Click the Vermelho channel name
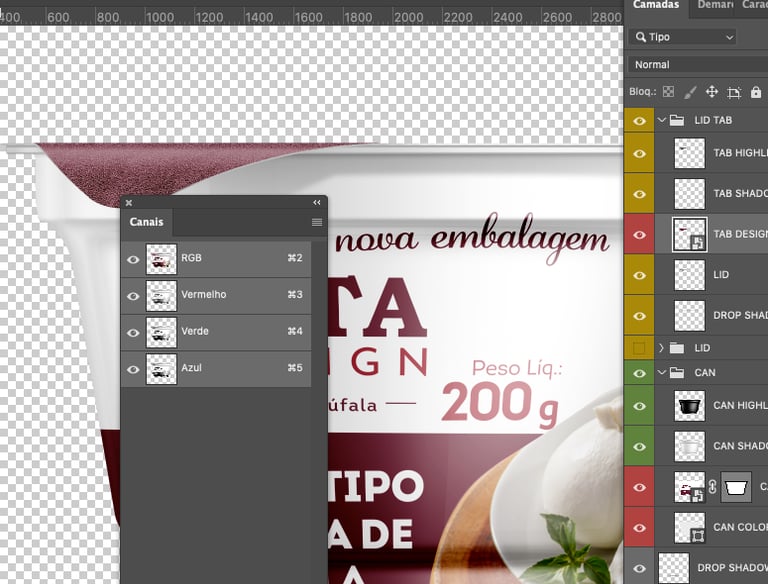Viewport: 768px width, 584px height. pos(204,294)
